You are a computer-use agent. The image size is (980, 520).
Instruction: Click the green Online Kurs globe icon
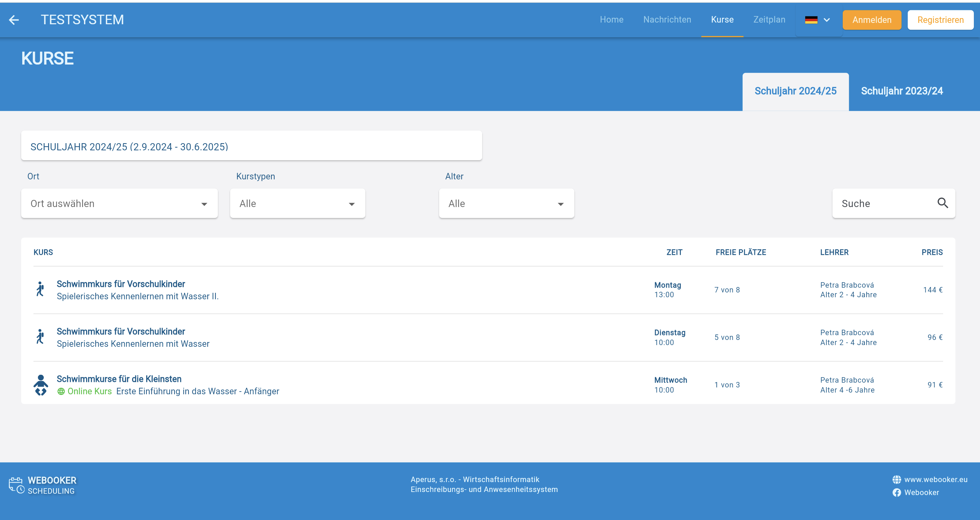(x=61, y=391)
